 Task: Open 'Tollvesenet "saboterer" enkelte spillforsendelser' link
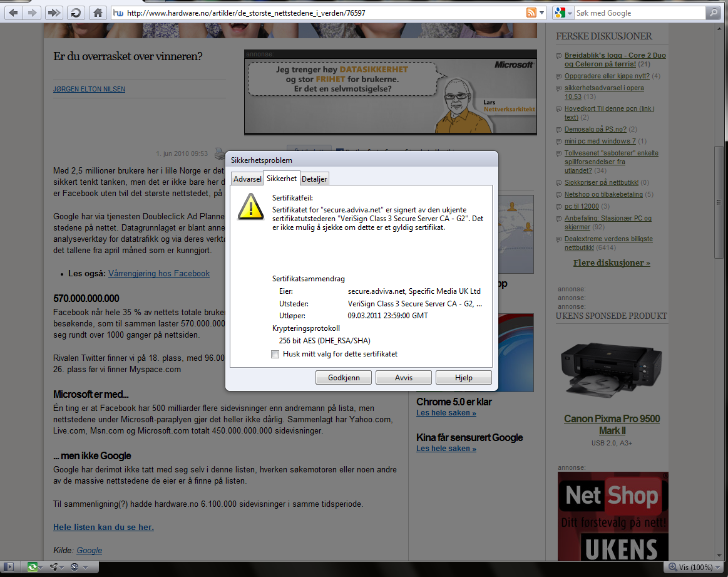pos(612,162)
